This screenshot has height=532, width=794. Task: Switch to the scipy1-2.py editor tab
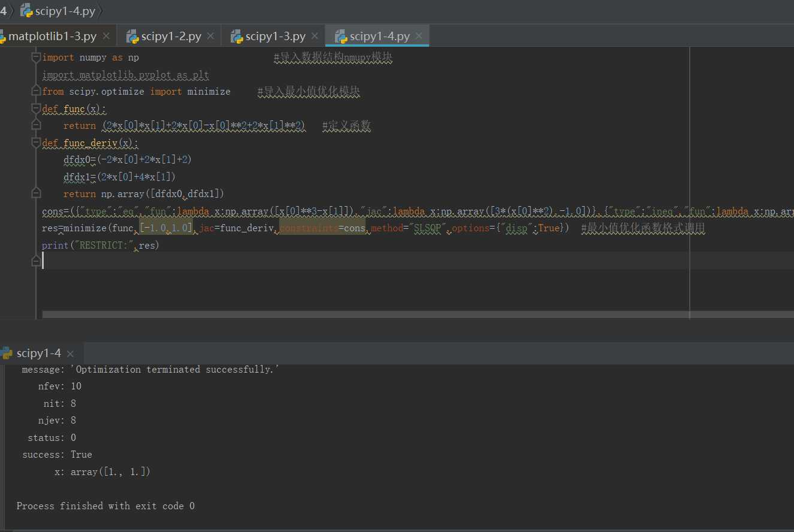[x=171, y=36]
